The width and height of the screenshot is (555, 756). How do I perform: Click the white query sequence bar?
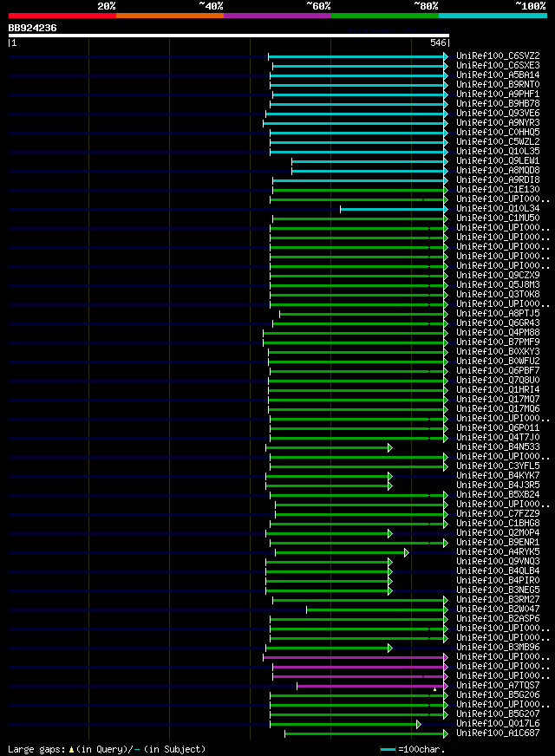(229, 36)
